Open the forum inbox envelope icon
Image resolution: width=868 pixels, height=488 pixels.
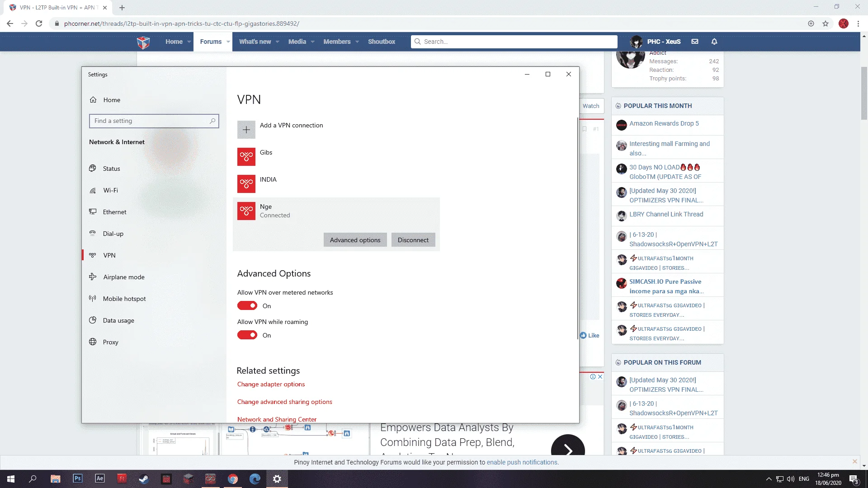click(x=695, y=42)
